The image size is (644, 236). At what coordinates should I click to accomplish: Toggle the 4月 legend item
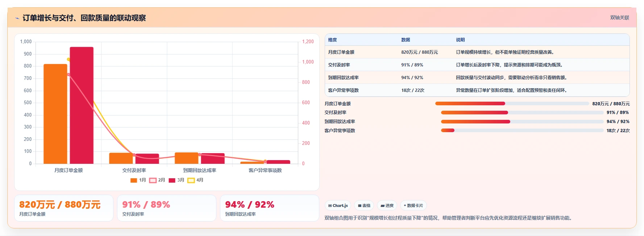tap(196, 180)
